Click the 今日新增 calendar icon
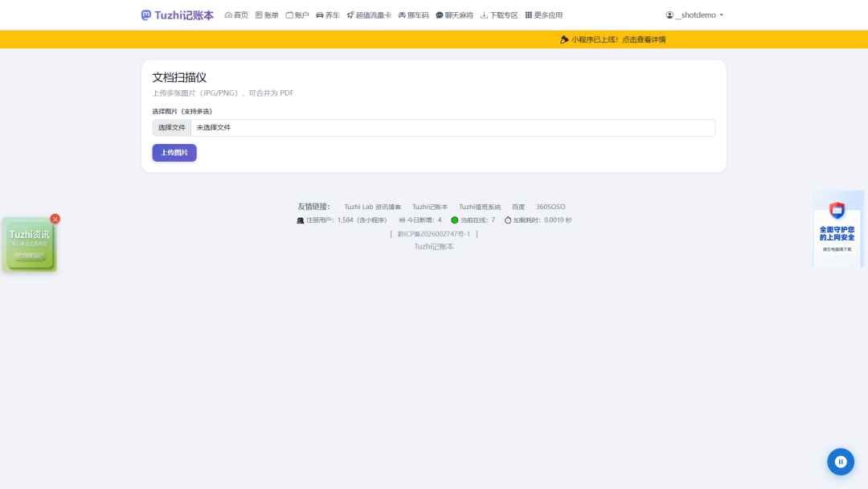Screen dimensions: 868x489 pos(402,220)
